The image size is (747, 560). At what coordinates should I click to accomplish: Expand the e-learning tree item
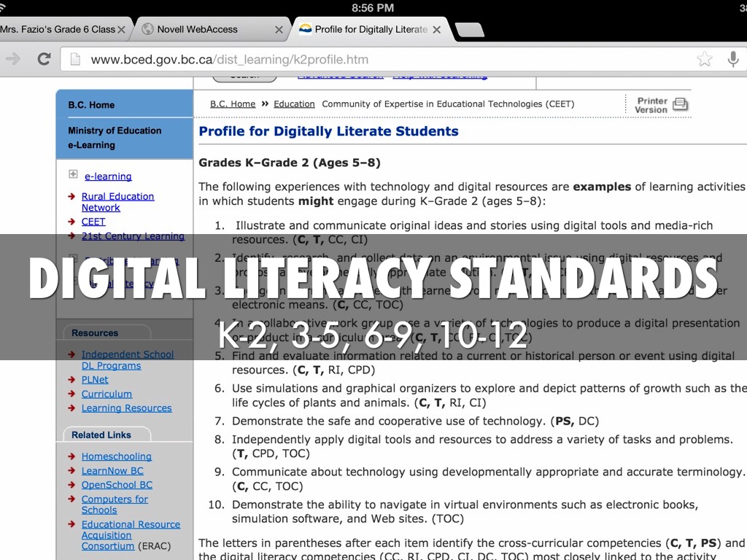click(73, 174)
